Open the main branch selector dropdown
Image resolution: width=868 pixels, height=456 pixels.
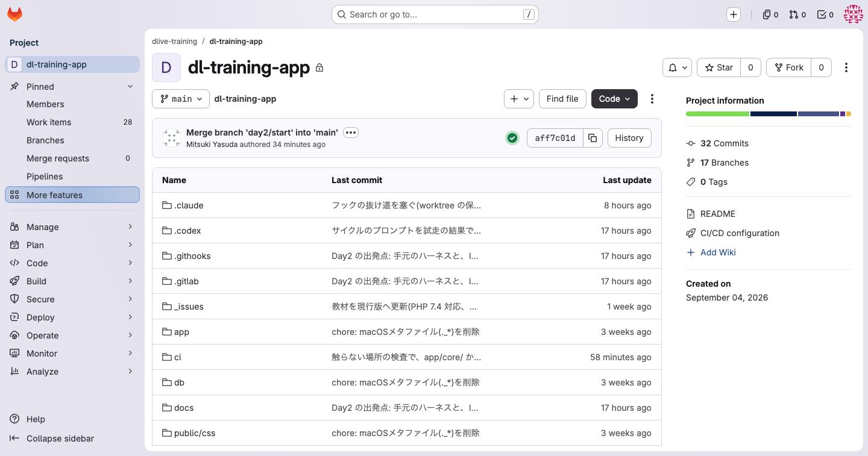pos(181,99)
